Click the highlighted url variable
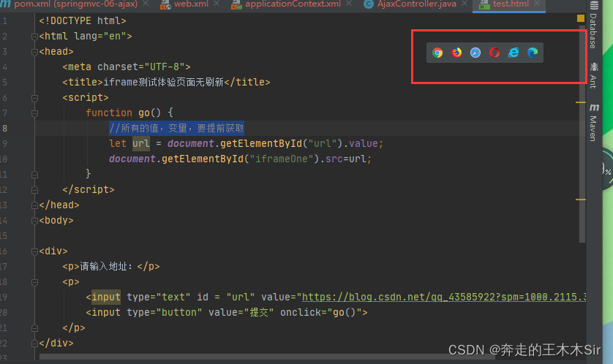This screenshot has width=613, height=364. click(x=141, y=144)
